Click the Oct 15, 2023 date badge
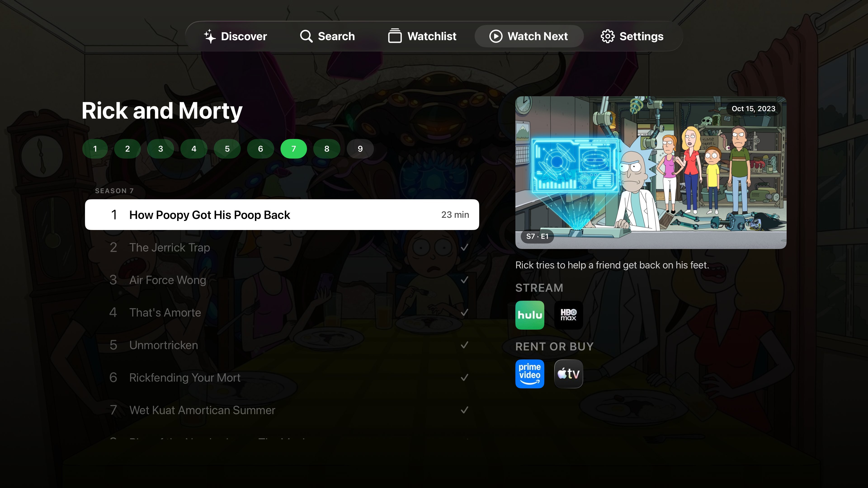This screenshot has height=488, width=868. click(x=753, y=109)
